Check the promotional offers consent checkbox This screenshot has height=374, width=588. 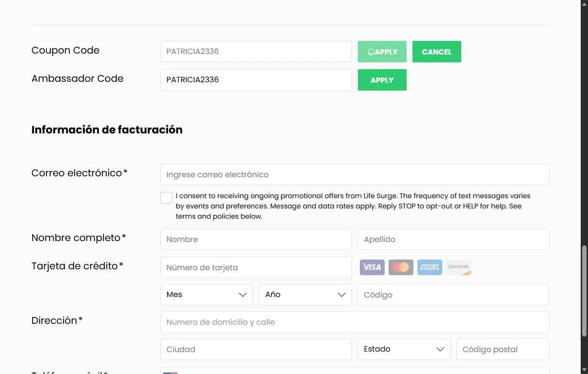click(166, 197)
